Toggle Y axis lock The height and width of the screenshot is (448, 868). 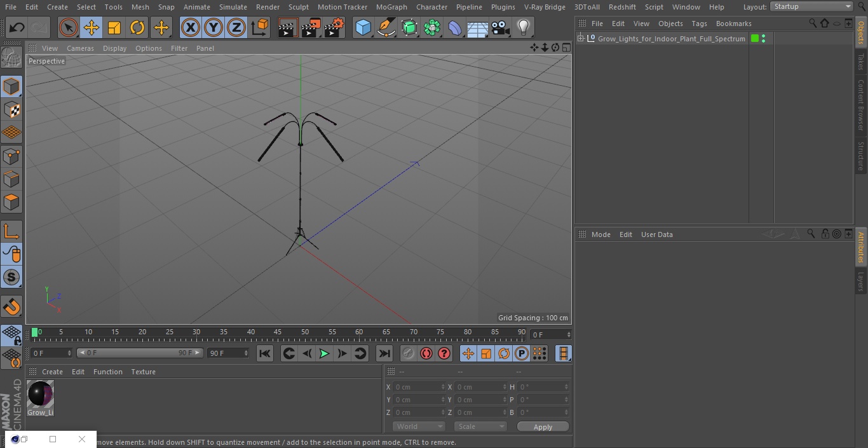[214, 27]
